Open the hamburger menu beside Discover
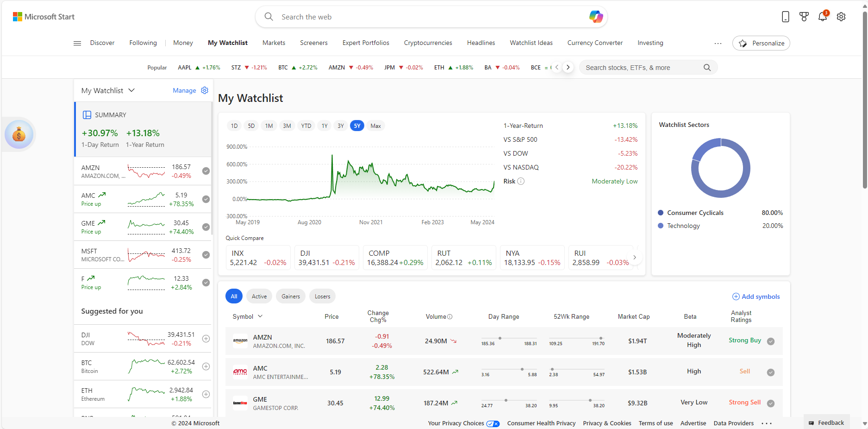Viewport: 868px width, 429px height. pyautogui.click(x=77, y=43)
